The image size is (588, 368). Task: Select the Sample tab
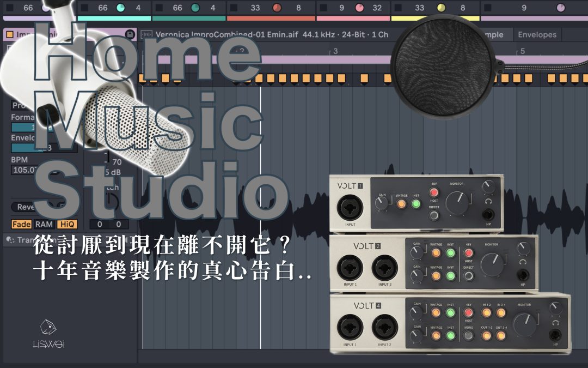[x=494, y=34]
